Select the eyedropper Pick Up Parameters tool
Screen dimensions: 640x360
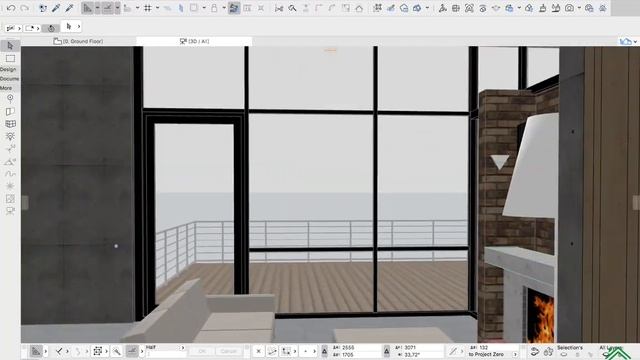(56, 8)
